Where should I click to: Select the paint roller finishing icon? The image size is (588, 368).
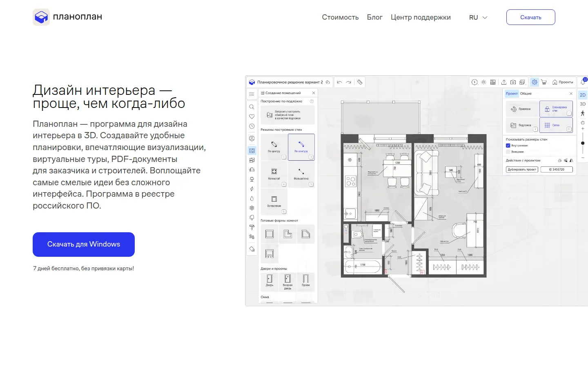pos(252,227)
